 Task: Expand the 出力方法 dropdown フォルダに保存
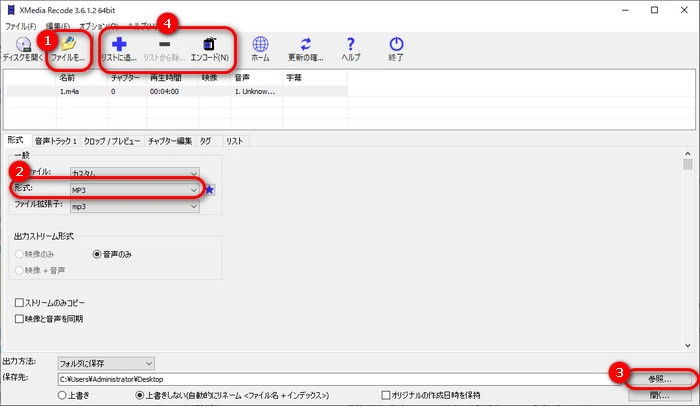pyautogui.click(x=106, y=363)
